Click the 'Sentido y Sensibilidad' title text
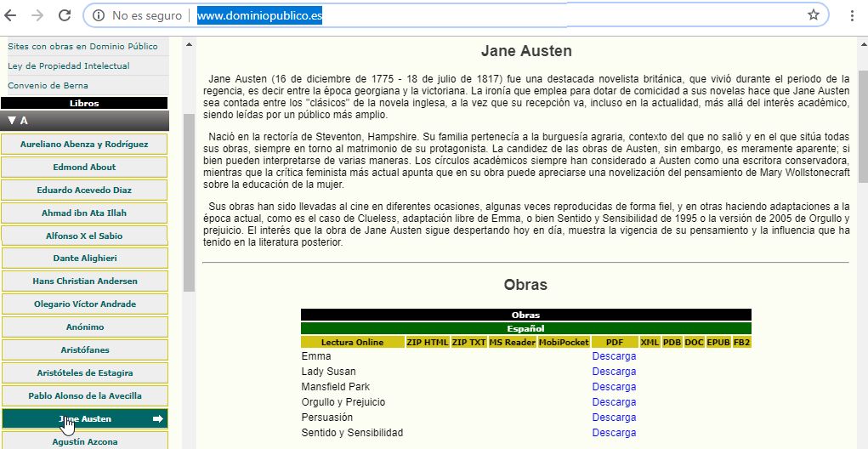The image size is (868, 449). [x=352, y=433]
